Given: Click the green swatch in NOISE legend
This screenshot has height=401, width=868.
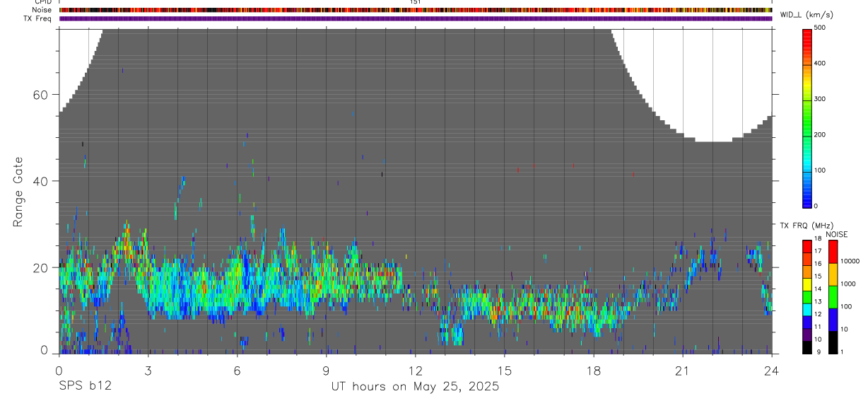Looking at the screenshot, I should (833, 297).
